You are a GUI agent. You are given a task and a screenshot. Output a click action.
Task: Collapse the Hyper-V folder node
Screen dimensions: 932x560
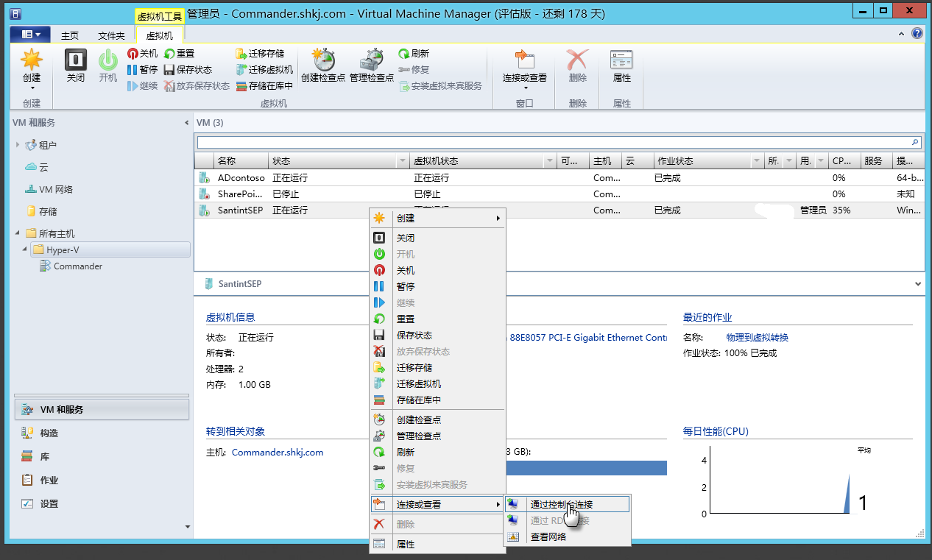click(x=25, y=249)
